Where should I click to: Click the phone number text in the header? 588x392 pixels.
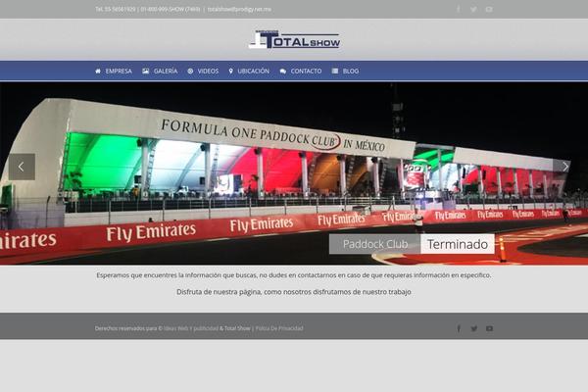pyautogui.click(x=147, y=9)
